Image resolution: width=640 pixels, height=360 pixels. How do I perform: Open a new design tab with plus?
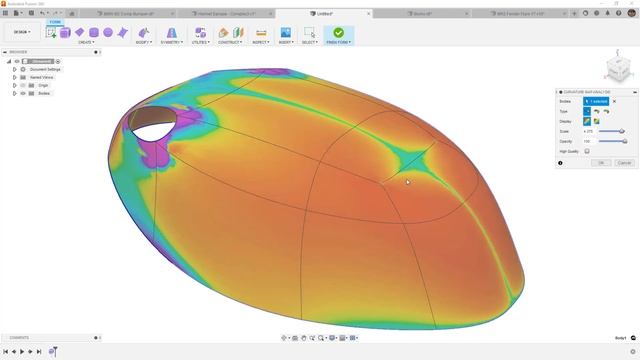(x=574, y=13)
